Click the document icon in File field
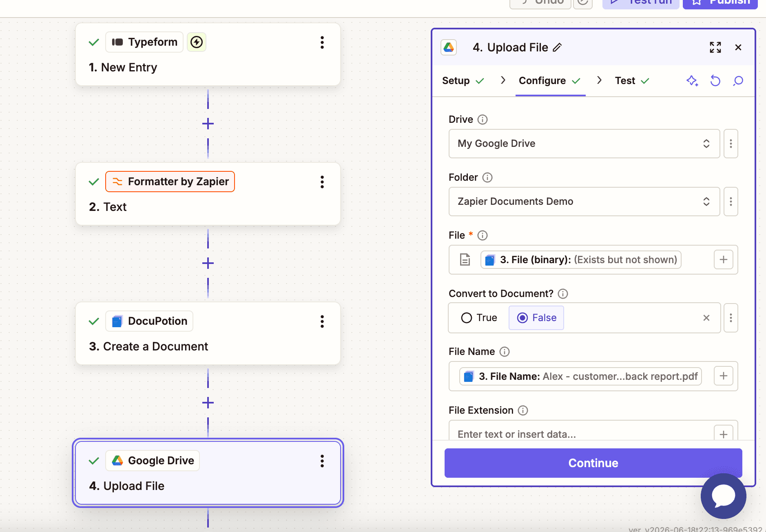766x532 pixels. [465, 259]
